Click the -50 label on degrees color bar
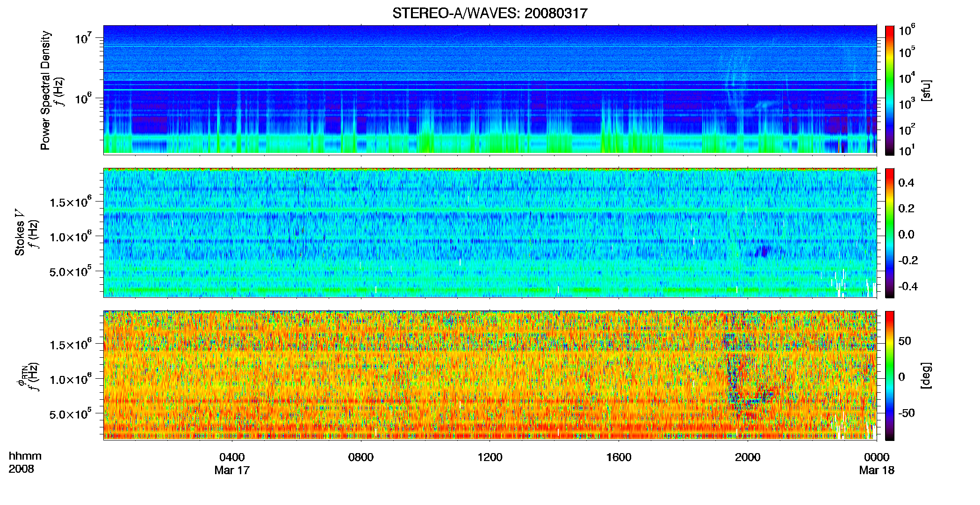This screenshot has width=980, height=505. (x=907, y=413)
